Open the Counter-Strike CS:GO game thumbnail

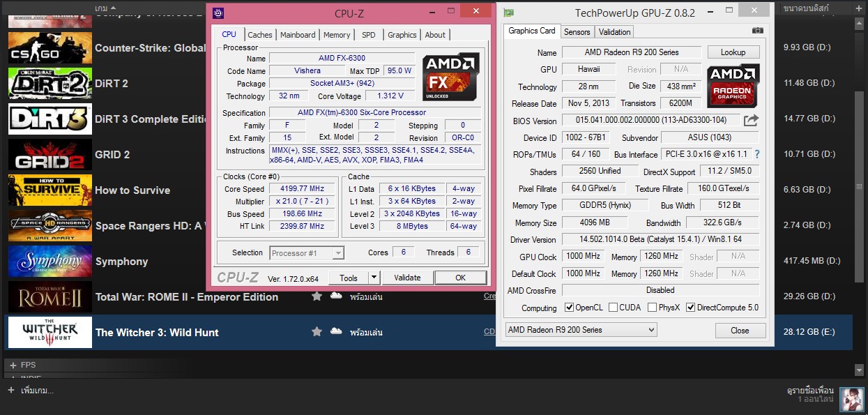point(50,47)
